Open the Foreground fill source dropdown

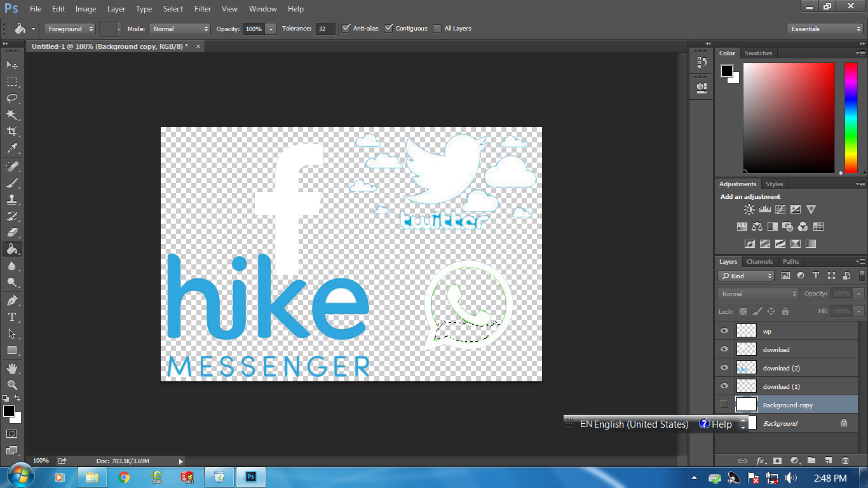[70, 29]
